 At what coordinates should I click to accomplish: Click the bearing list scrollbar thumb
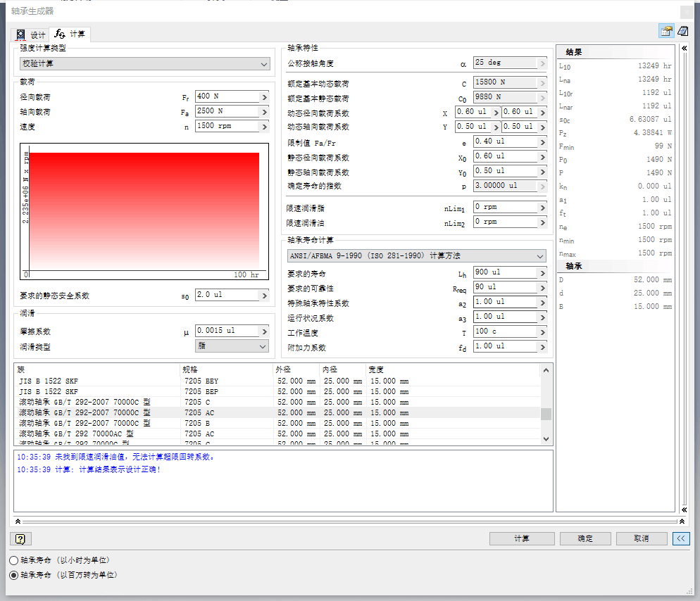546,414
